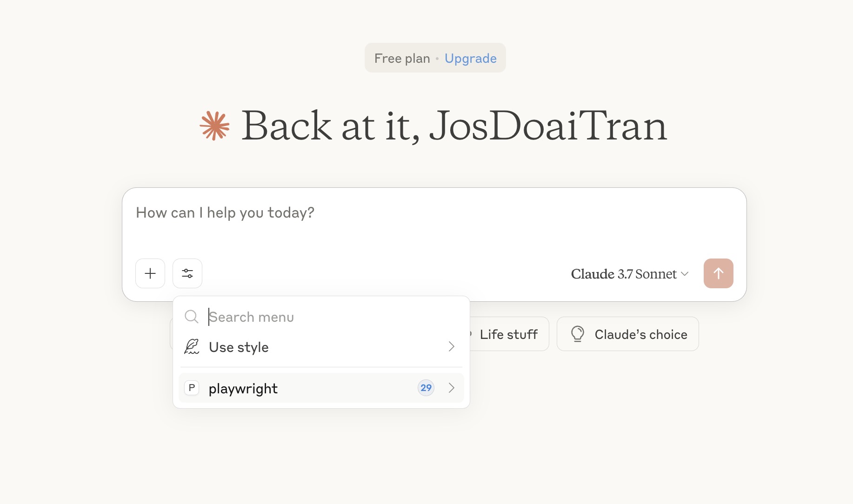
Task: Select the Use style menu entry
Action: coord(321,347)
